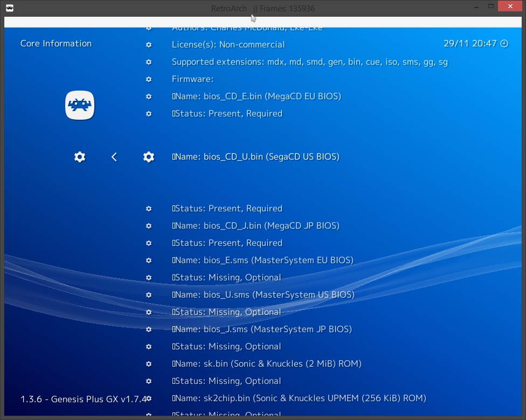Select bios_U.sms (MasterSystem US BIOS) entry
Screen dimensions: 526x420
coord(264,295)
